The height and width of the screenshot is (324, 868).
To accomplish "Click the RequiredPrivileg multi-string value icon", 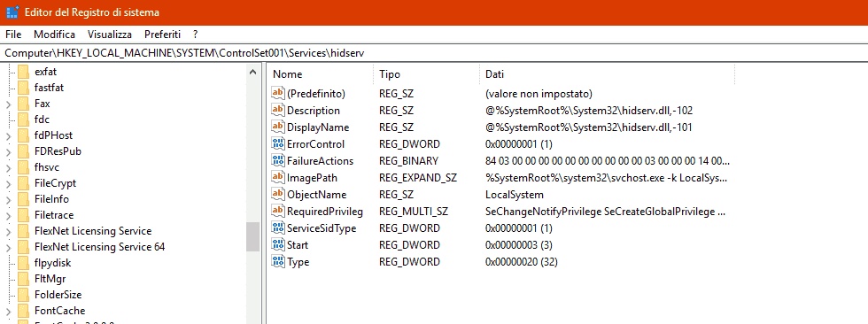I will [278, 212].
